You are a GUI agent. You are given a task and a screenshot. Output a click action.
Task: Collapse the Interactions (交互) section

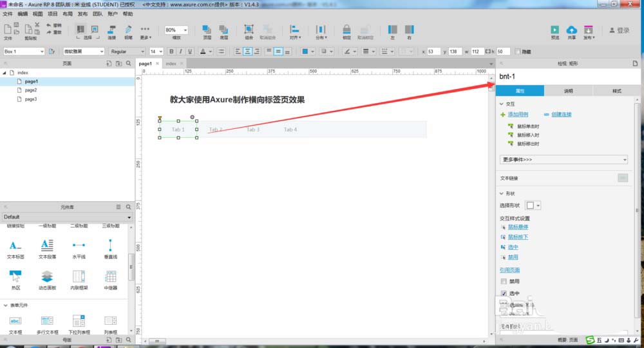click(502, 104)
